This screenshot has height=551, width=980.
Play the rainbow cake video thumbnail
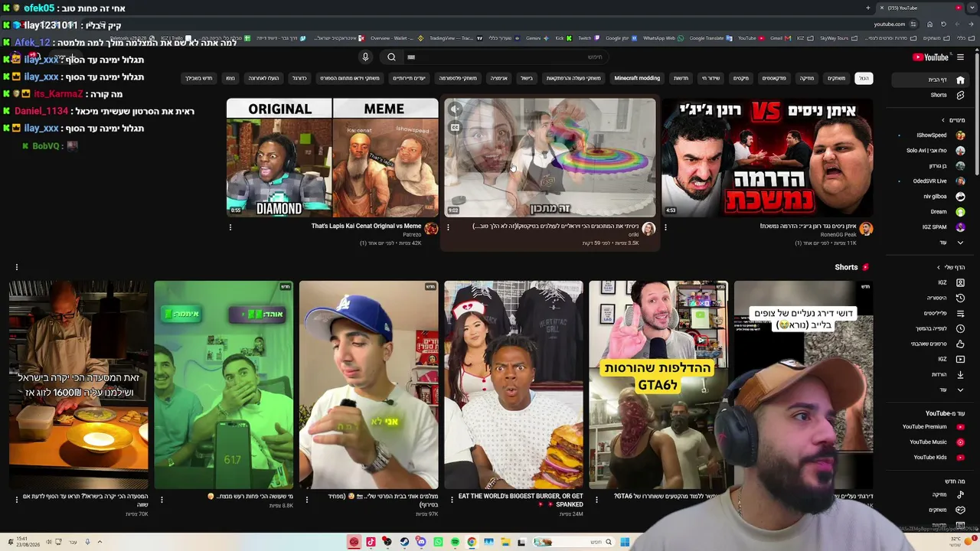click(x=550, y=158)
